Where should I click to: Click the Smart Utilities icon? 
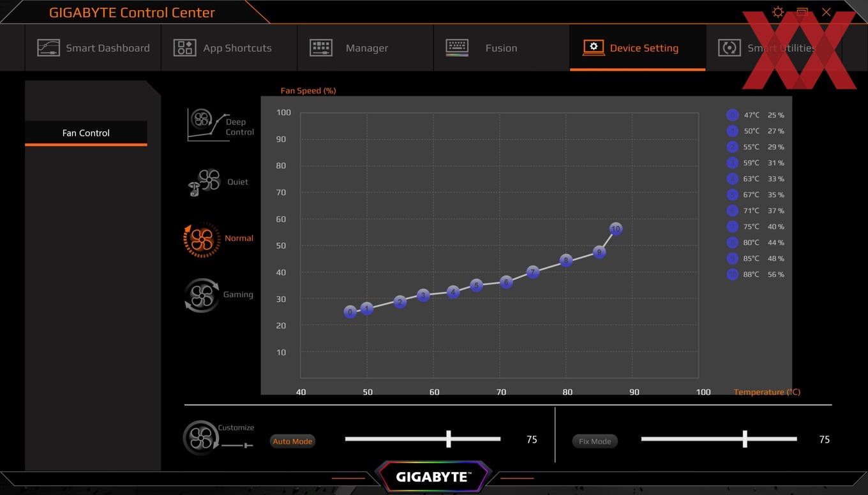click(730, 48)
